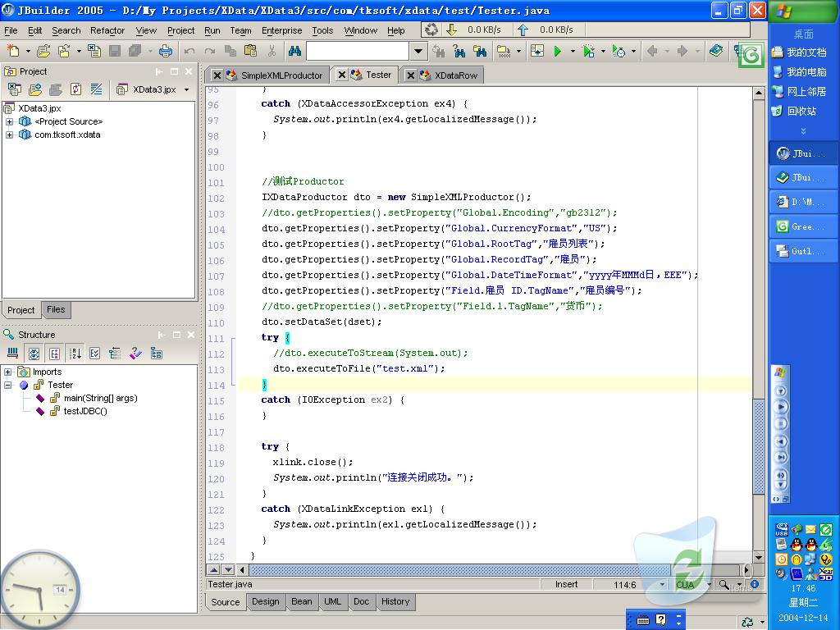
Task: Toggle the group-by-element E button in Structure
Action: [55, 353]
